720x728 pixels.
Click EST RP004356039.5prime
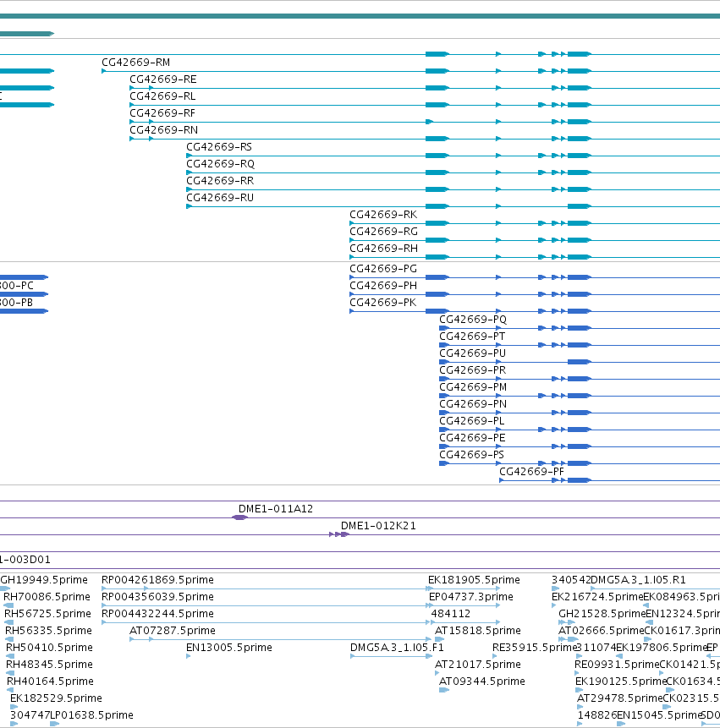point(157,597)
